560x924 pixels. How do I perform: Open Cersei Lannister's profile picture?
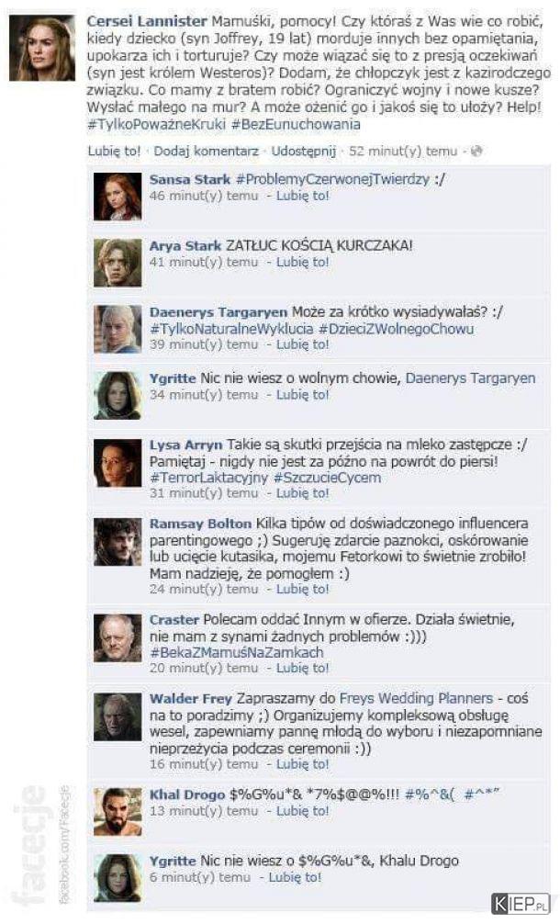42,49
